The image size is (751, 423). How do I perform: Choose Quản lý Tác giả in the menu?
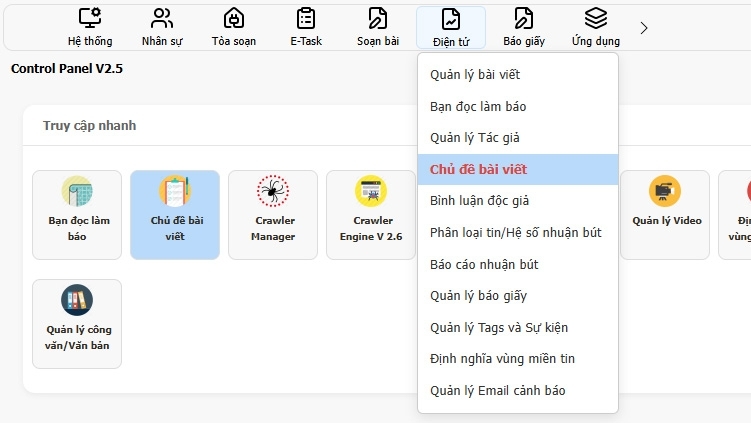[x=518, y=138]
